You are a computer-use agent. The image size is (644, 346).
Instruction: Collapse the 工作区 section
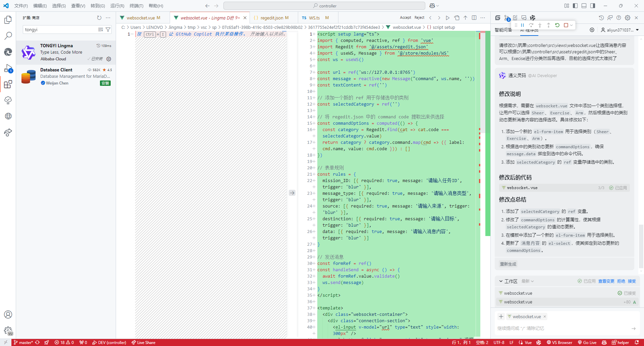coord(501,281)
